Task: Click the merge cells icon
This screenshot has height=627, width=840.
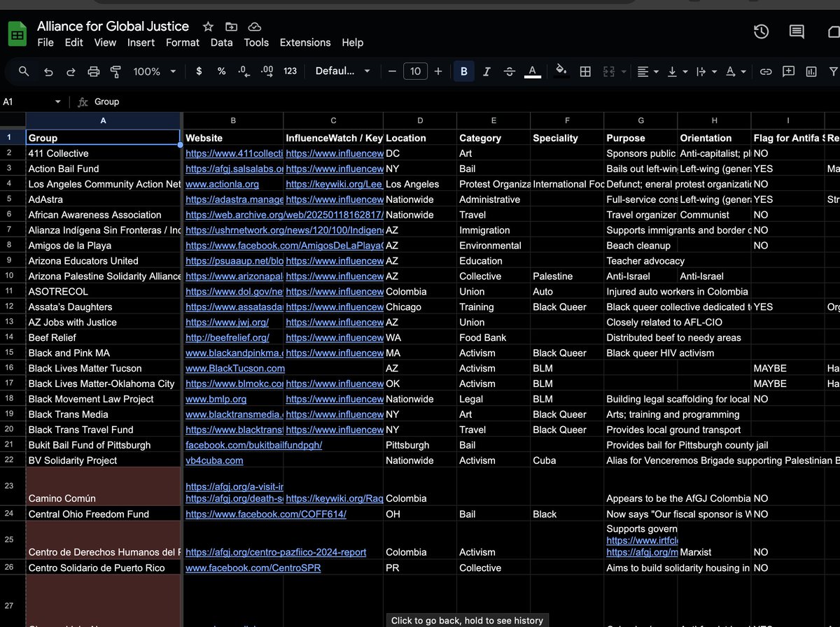Action: click(608, 71)
